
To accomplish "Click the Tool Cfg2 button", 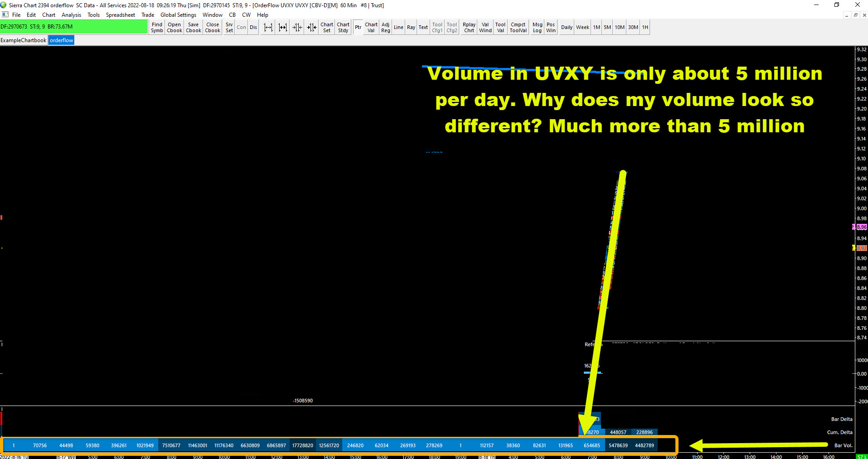I will click(x=452, y=28).
